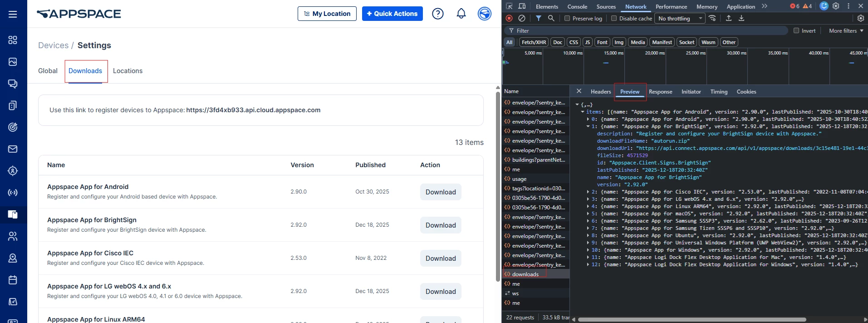Screen dimensions: 868x323
Task: Toggle the network filter funnel icon
Action: 539,18
